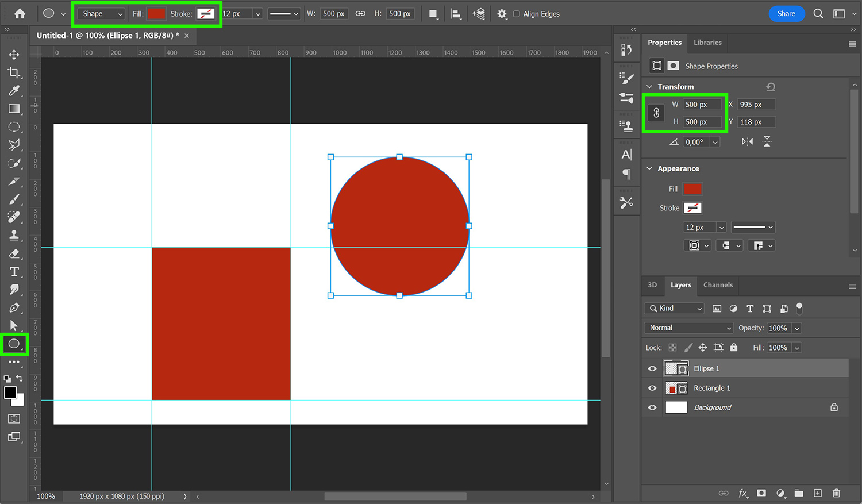The image size is (862, 504).
Task: Open the Shape tool mode dropdown
Action: coord(102,14)
